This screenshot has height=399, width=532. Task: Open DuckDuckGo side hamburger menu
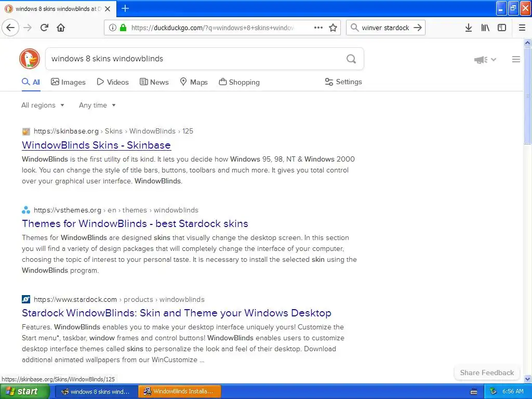(x=516, y=59)
